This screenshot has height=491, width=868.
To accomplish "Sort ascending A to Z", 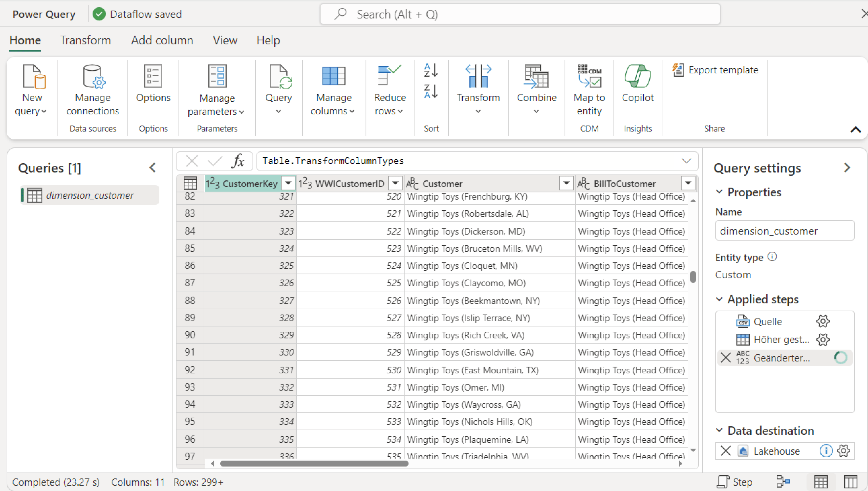I will (431, 70).
